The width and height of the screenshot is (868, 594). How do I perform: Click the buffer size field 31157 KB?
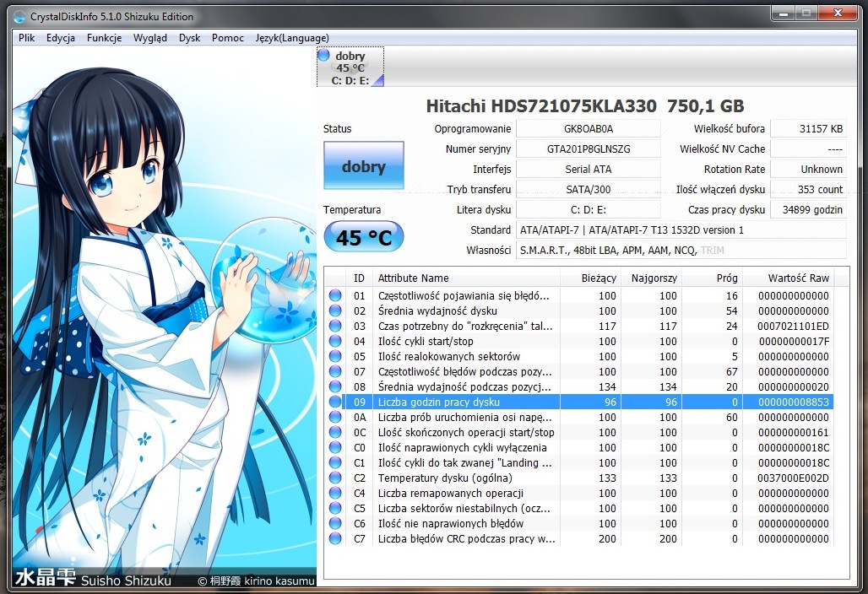(x=808, y=128)
